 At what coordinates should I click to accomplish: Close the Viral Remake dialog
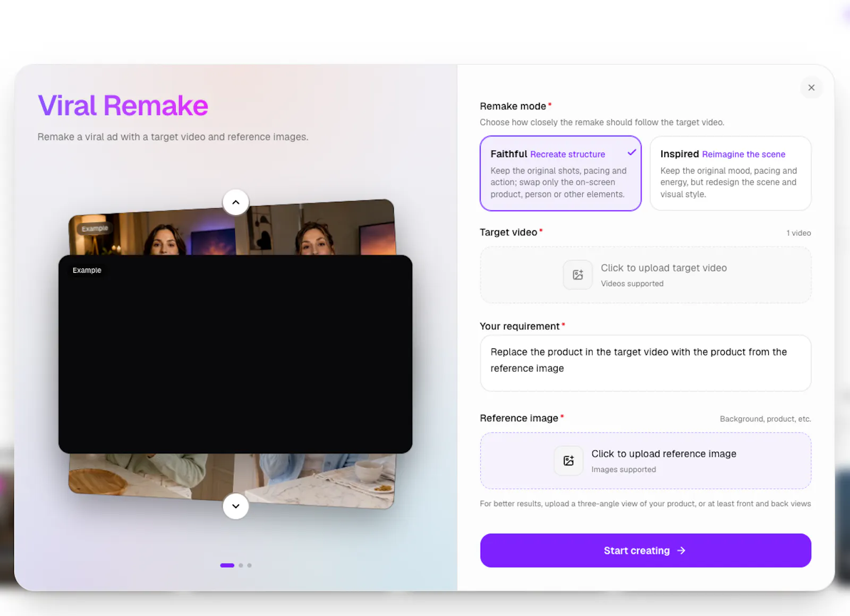811,88
